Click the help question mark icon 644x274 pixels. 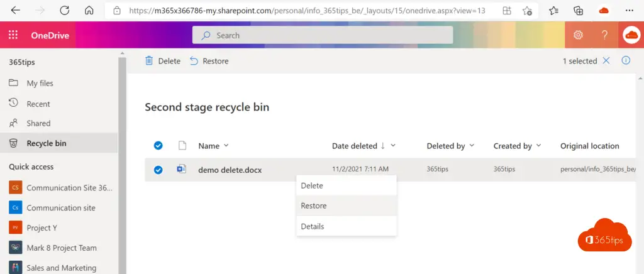click(x=604, y=35)
